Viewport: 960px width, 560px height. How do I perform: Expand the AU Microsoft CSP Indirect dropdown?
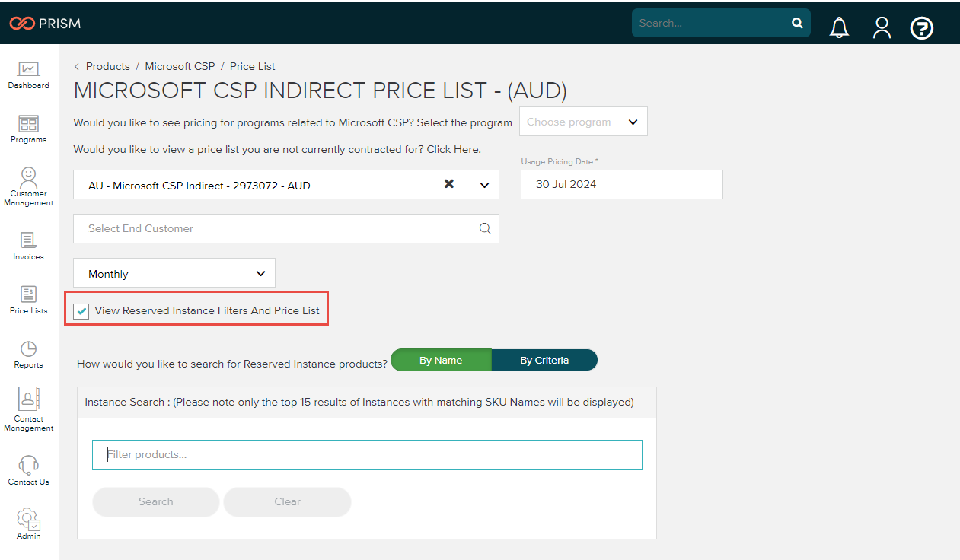click(x=485, y=185)
